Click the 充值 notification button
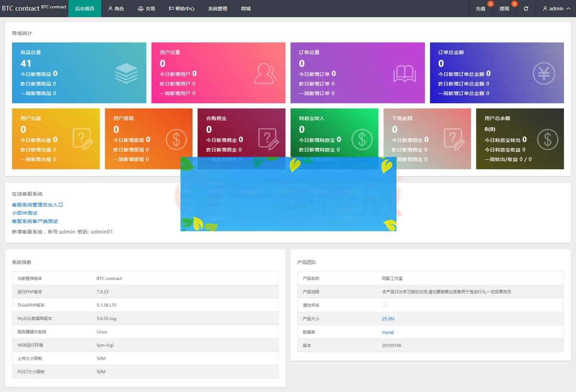 pos(480,9)
